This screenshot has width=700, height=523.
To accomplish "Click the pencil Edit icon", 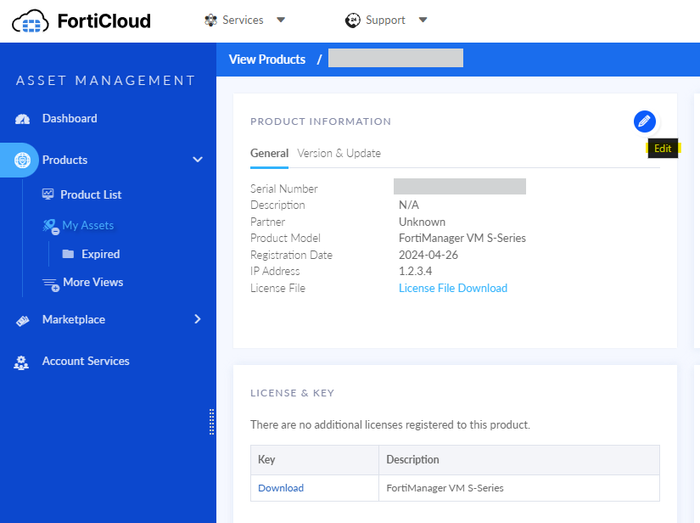I will (x=644, y=121).
